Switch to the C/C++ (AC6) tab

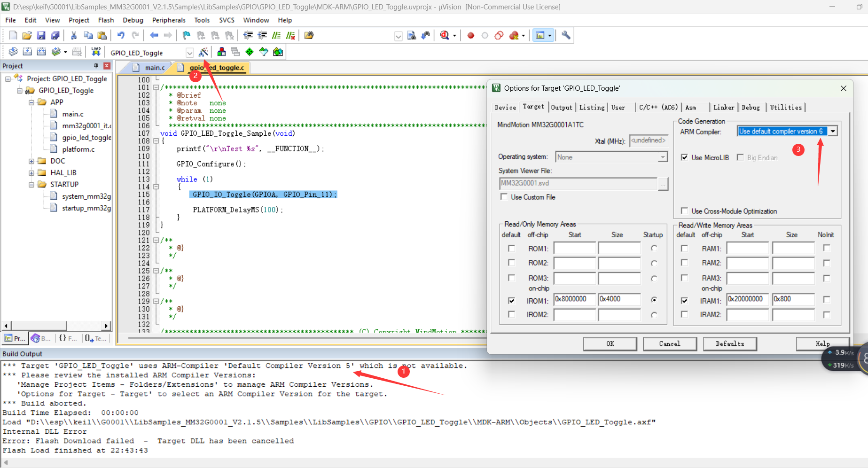658,107
